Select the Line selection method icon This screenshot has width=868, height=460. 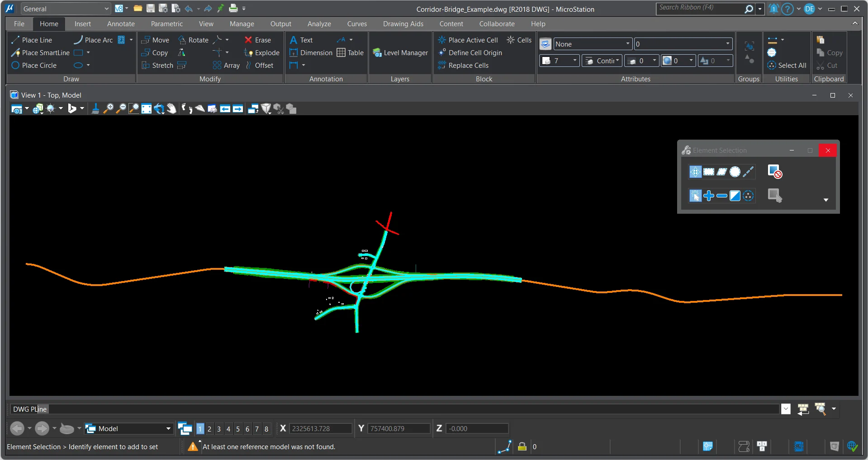(x=748, y=172)
